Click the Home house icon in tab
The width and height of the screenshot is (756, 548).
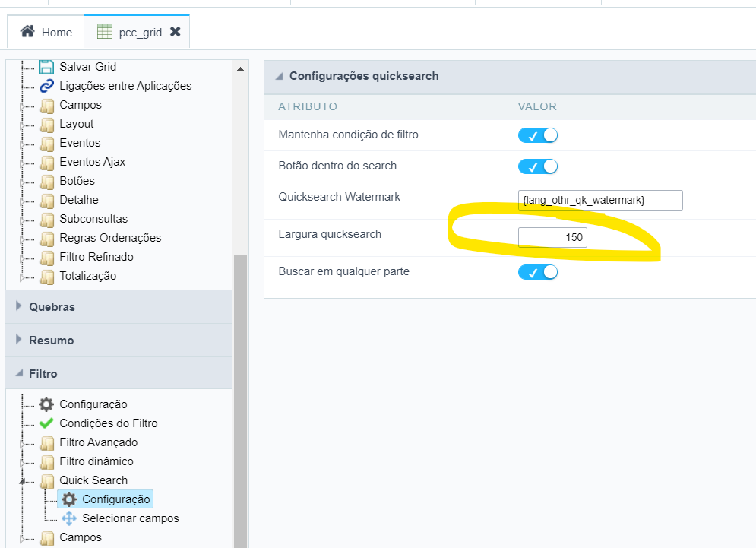pyautogui.click(x=27, y=32)
